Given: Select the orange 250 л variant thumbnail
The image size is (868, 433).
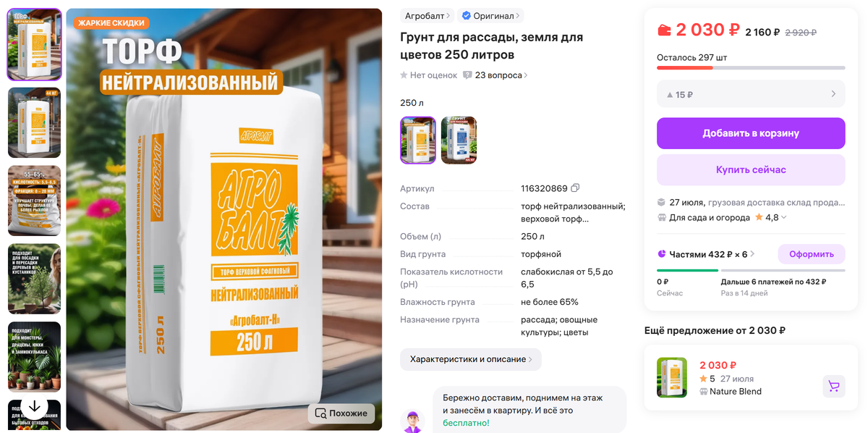Looking at the screenshot, I should click(418, 140).
